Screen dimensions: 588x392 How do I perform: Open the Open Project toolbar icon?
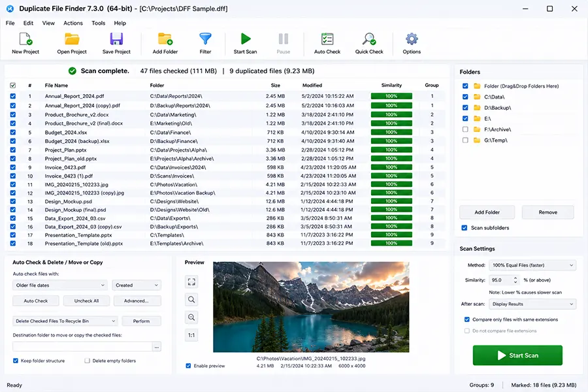[x=72, y=39]
